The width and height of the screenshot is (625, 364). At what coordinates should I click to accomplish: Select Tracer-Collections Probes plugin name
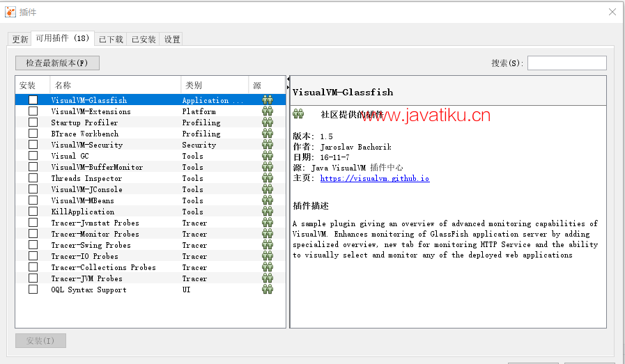[103, 267]
